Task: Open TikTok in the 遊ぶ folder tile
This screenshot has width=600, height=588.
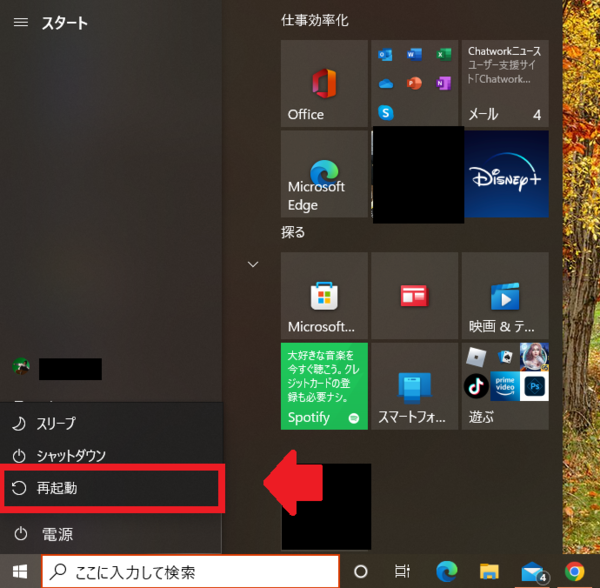Action: pyautogui.click(x=476, y=386)
